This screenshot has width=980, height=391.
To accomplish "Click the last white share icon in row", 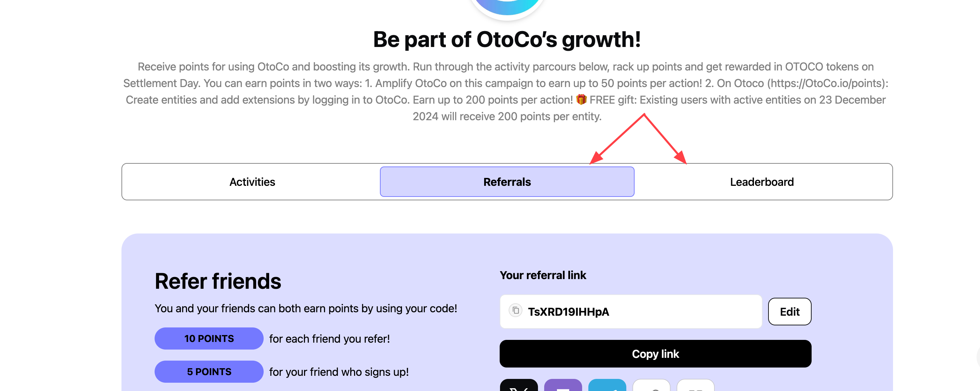I will pos(695,386).
